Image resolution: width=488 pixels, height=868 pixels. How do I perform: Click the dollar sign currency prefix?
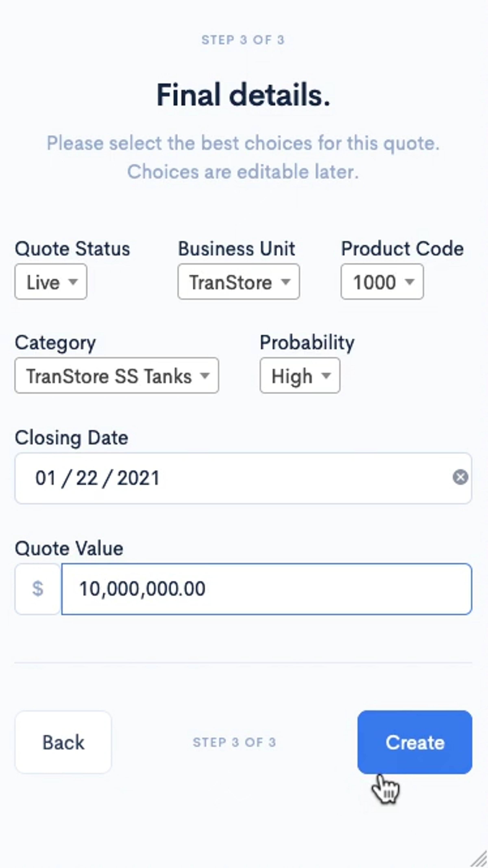pos(38,589)
